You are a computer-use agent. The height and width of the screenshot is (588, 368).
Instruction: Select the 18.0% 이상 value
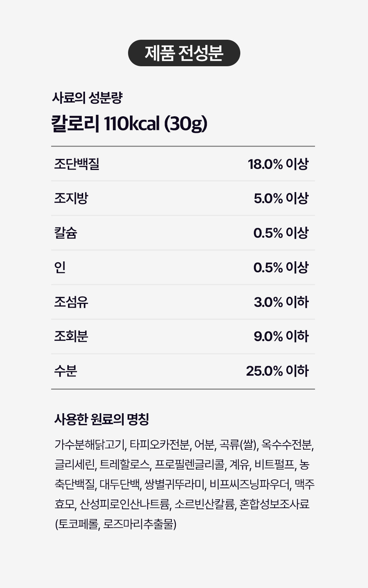(278, 164)
